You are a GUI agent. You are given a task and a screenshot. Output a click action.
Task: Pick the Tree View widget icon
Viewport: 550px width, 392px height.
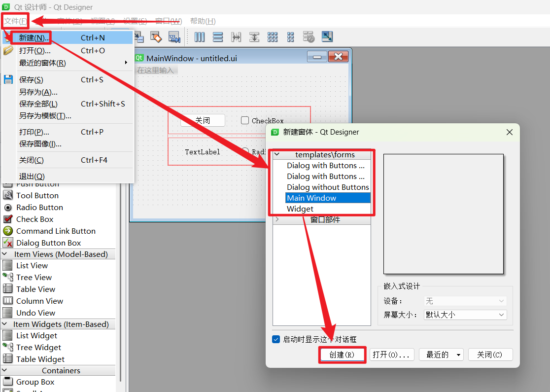(x=8, y=277)
